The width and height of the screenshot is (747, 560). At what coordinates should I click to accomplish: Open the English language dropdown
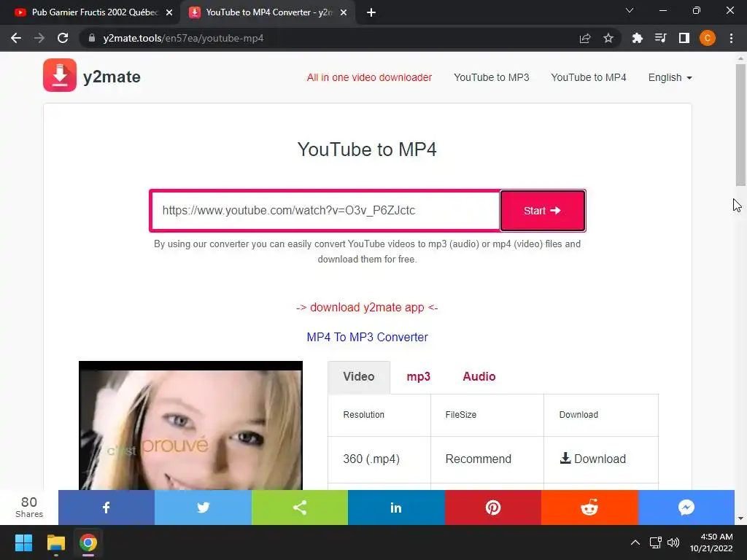[670, 77]
